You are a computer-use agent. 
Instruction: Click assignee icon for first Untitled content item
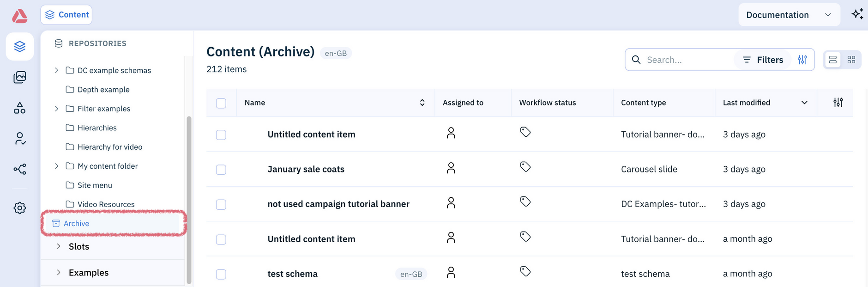point(451,133)
